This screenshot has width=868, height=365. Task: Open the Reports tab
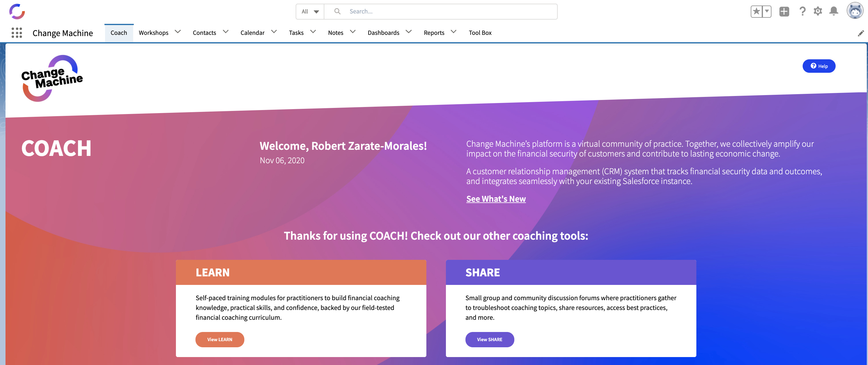pos(434,33)
